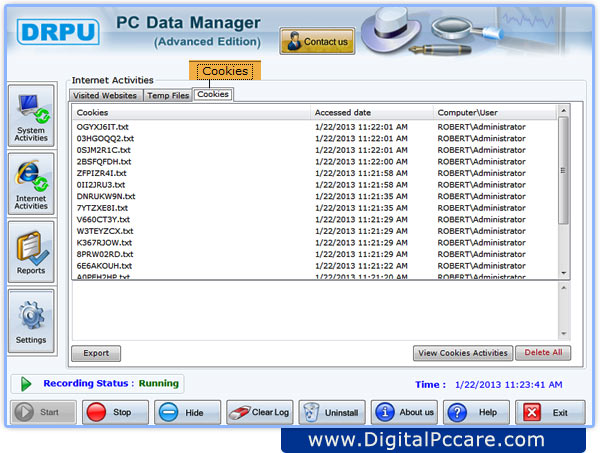Screen dimensions: 600x453
Task: Click the Clear Log button
Action: pyautogui.click(x=260, y=412)
